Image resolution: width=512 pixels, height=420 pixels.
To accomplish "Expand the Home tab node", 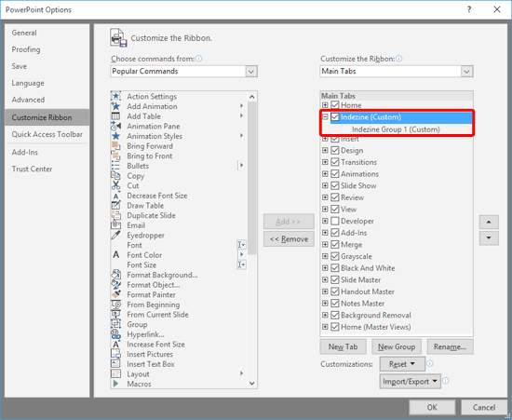I will point(325,105).
